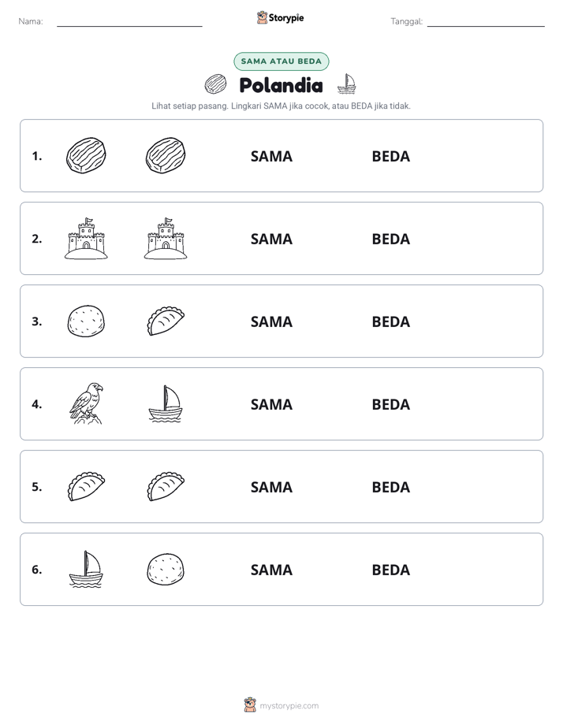Image resolution: width=563 pixels, height=728 pixels.
Task: Select BEDA in row 4
Action: tap(390, 404)
